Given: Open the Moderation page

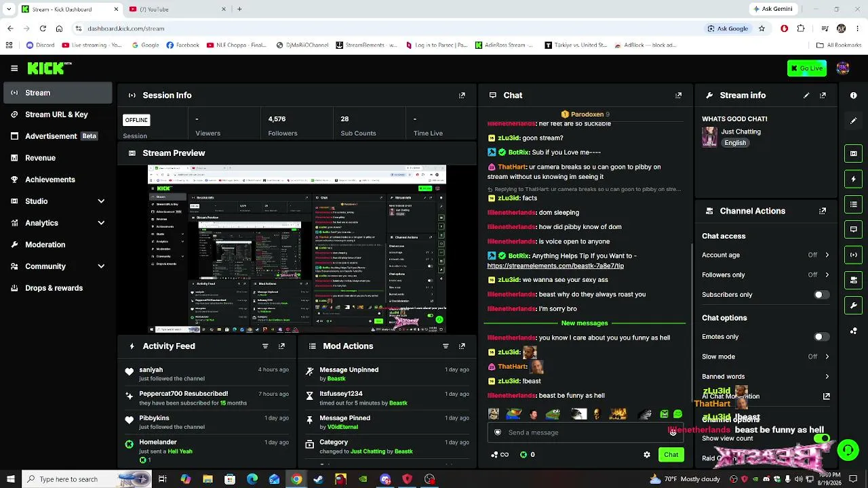Looking at the screenshot, I should click(58, 245).
